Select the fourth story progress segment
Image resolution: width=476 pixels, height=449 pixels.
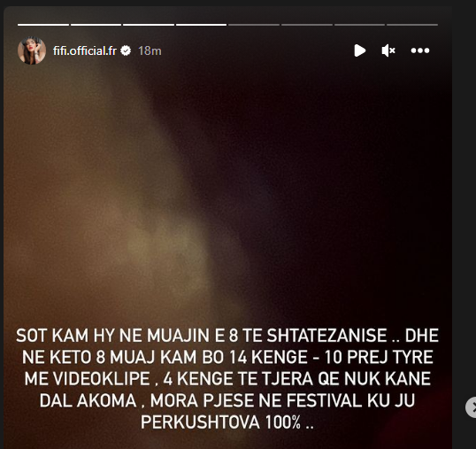pyautogui.click(x=201, y=25)
